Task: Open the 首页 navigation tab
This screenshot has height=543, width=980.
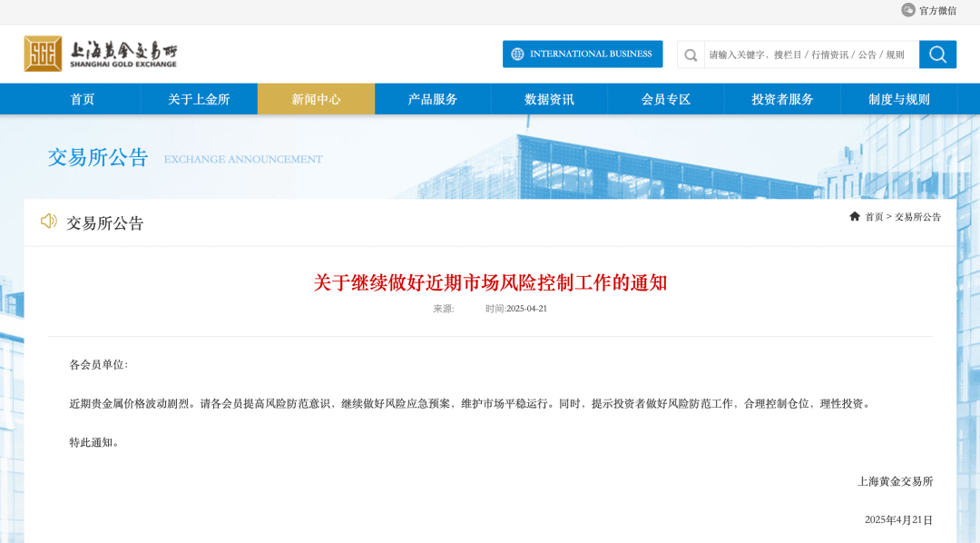Action: point(83,99)
